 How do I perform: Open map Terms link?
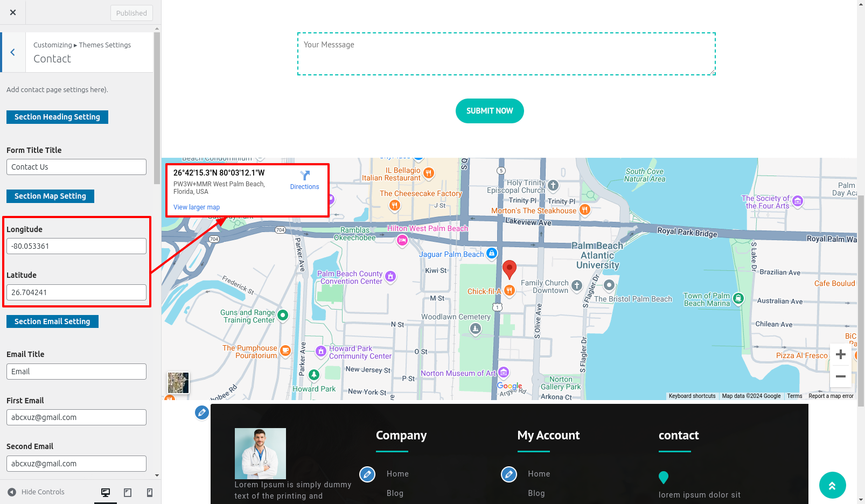pos(794,396)
